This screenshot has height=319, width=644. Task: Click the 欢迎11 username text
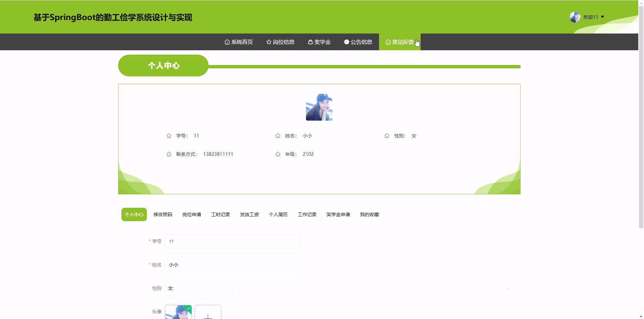coord(591,17)
